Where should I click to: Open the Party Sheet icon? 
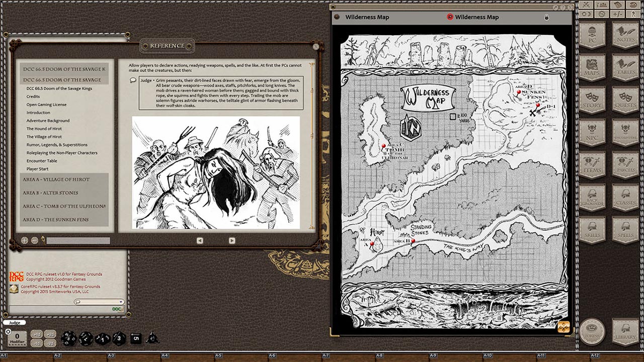coord(602,5)
